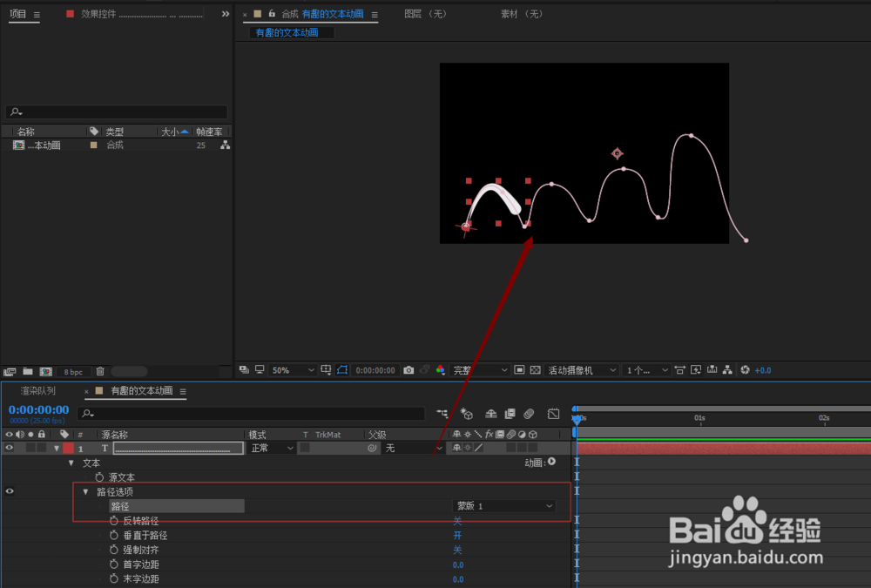Take a snapshot with camera icon

pos(408,370)
